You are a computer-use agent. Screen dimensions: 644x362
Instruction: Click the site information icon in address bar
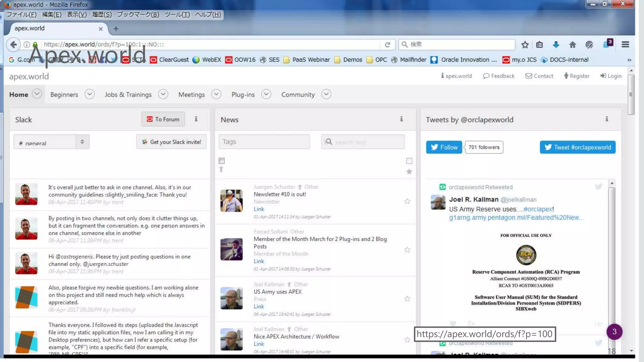(x=27, y=45)
